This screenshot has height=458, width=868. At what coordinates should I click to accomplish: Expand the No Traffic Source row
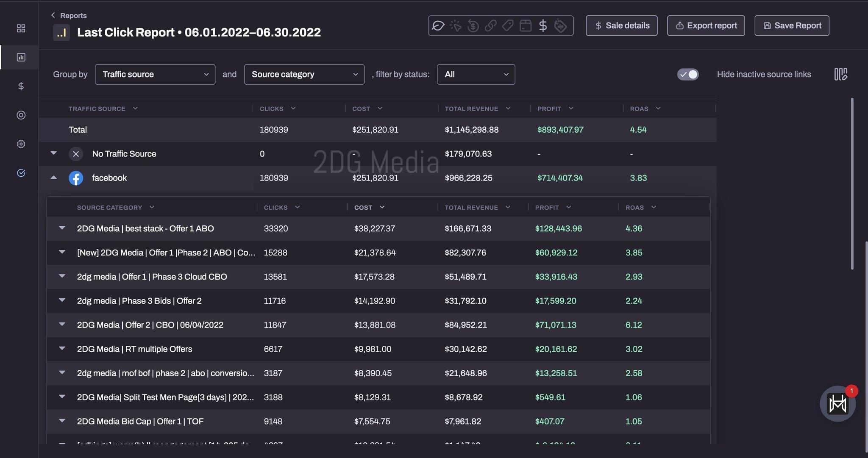[x=53, y=153]
